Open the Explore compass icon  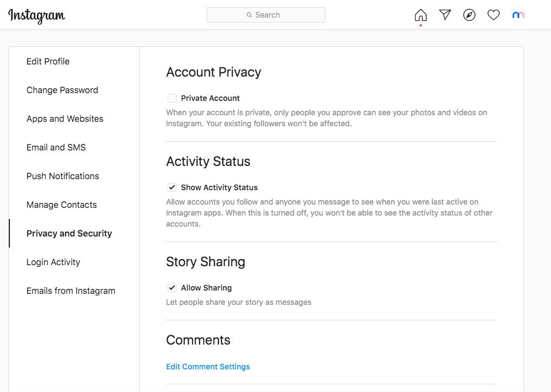[469, 15]
